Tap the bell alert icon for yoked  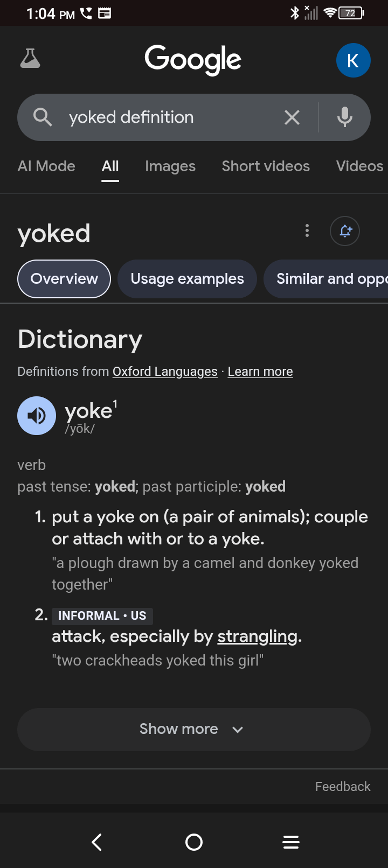(x=345, y=231)
